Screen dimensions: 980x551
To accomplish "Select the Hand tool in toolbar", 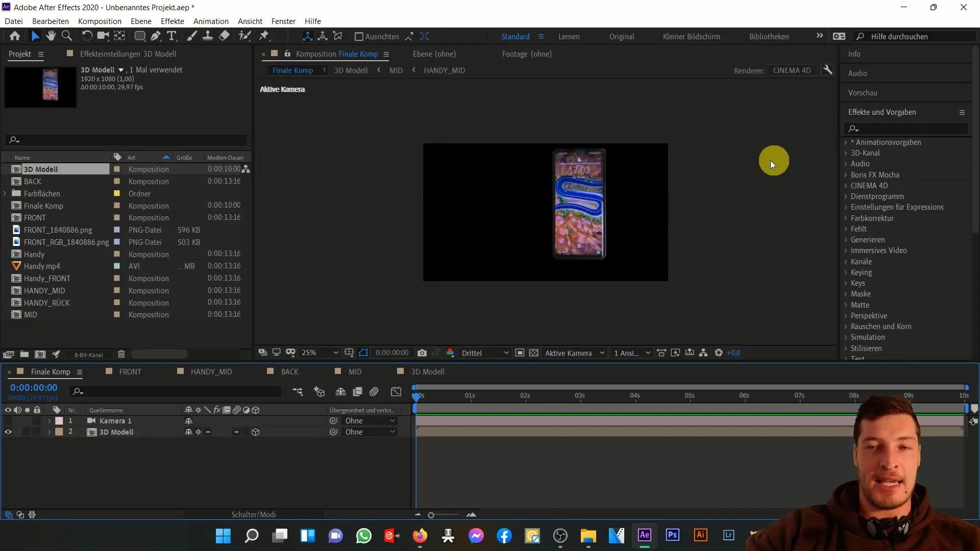I will (51, 36).
